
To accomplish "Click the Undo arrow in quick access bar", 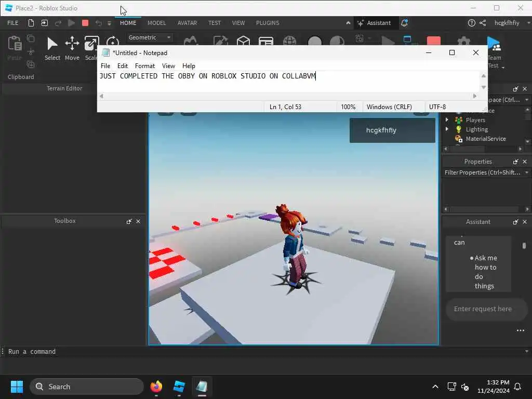I will coord(98,23).
